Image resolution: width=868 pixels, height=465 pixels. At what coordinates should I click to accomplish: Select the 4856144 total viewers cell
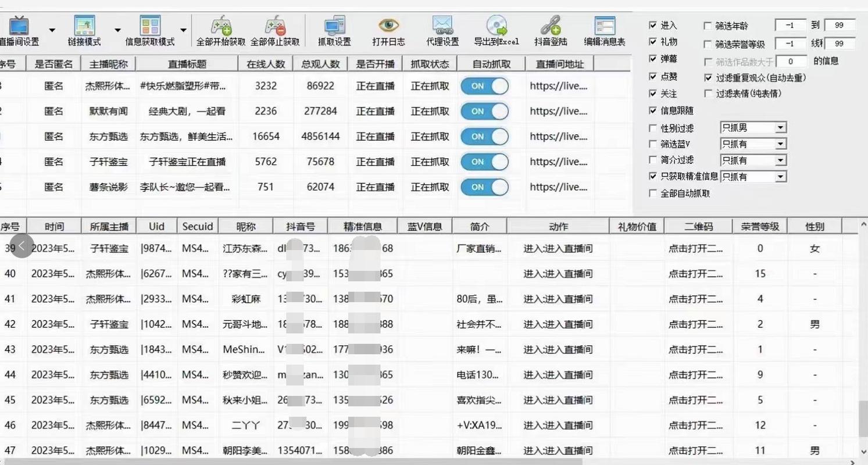[320, 137]
